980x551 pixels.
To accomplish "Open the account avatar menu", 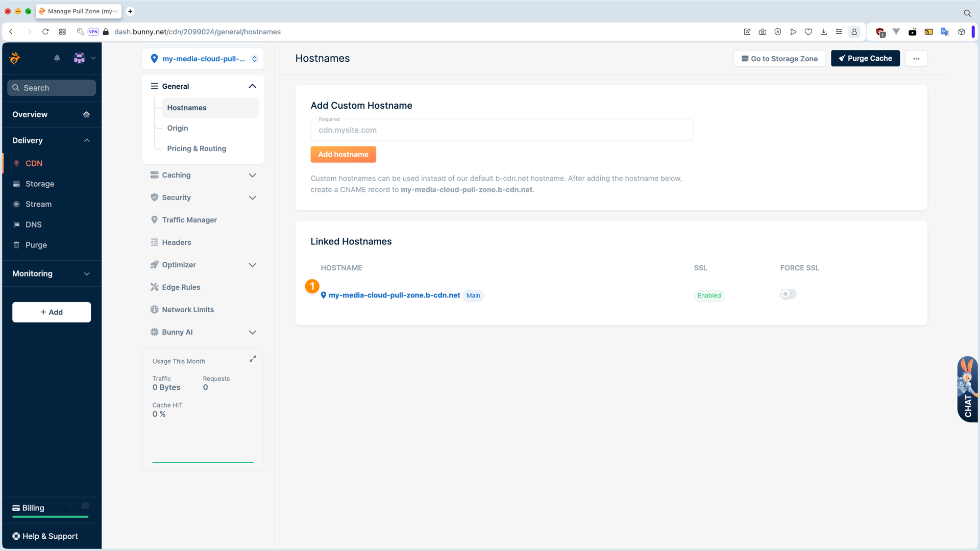I will 79,58.
